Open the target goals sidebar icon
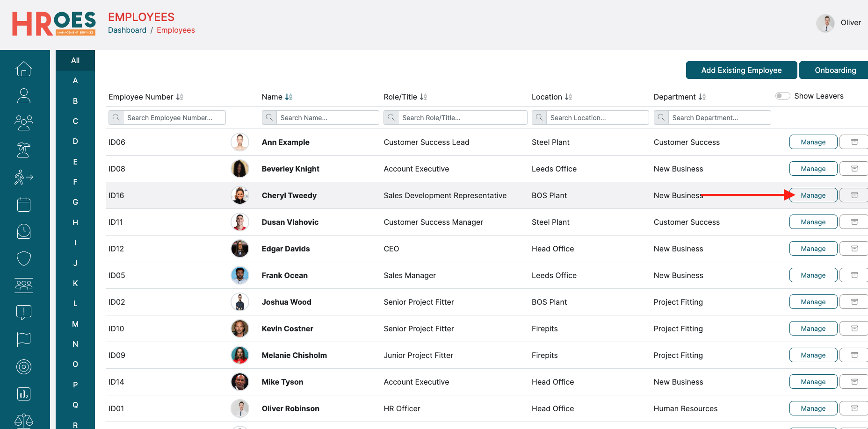Viewport: 868px width, 429px height. pyautogui.click(x=24, y=367)
